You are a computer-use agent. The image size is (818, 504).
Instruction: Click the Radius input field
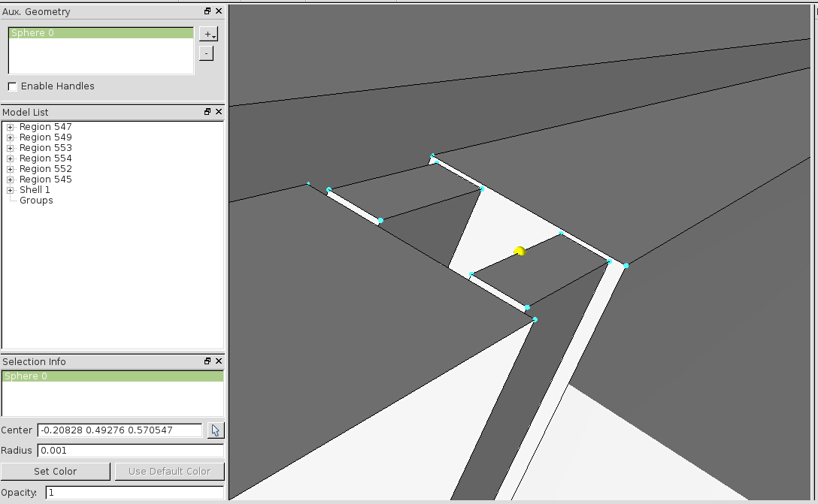pyautogui.click(x=130, y=451)
